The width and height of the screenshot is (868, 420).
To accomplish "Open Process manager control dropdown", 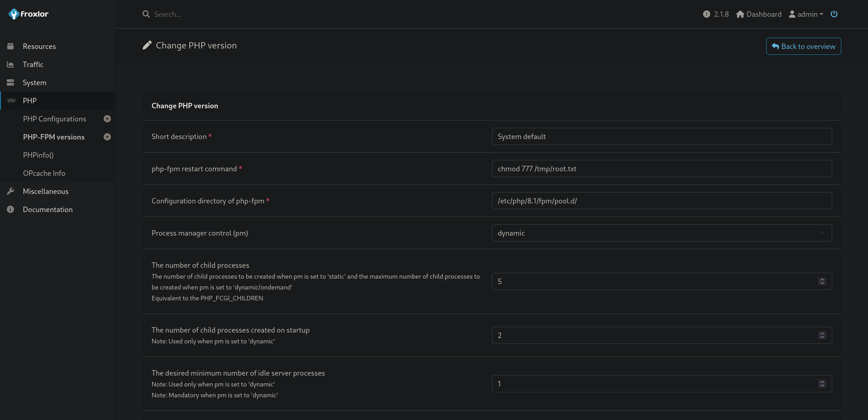I will 662,233.
